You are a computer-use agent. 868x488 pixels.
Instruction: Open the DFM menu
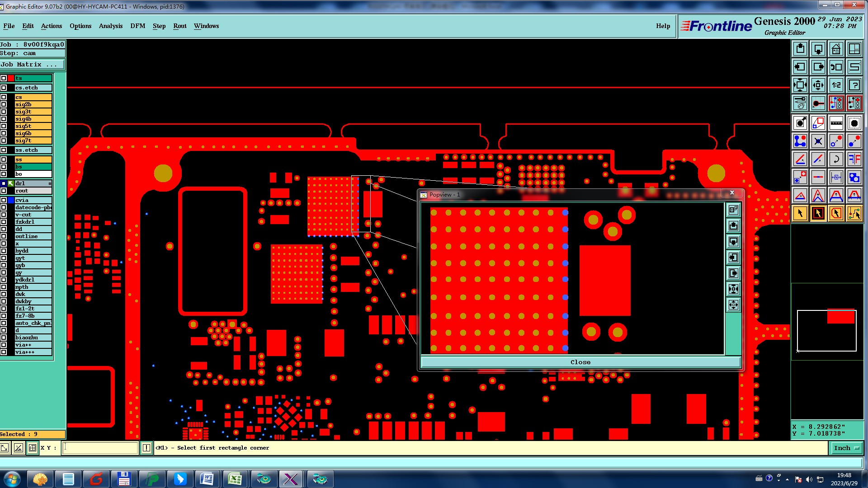pos(137,26)
